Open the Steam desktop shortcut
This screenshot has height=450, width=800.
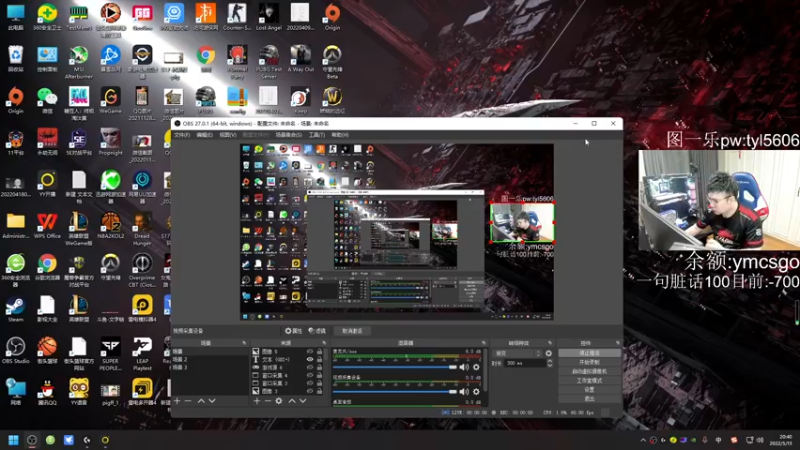coord(15,309)
